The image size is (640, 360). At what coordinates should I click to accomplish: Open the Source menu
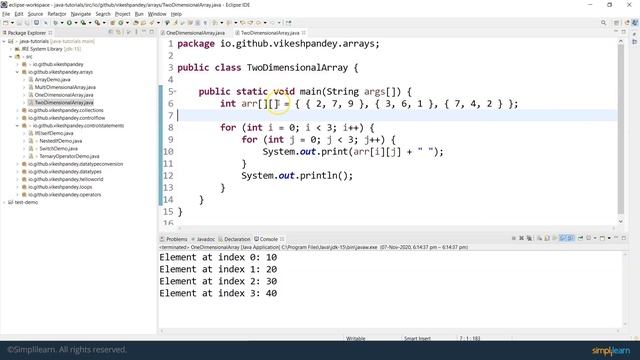click(35, 14)
